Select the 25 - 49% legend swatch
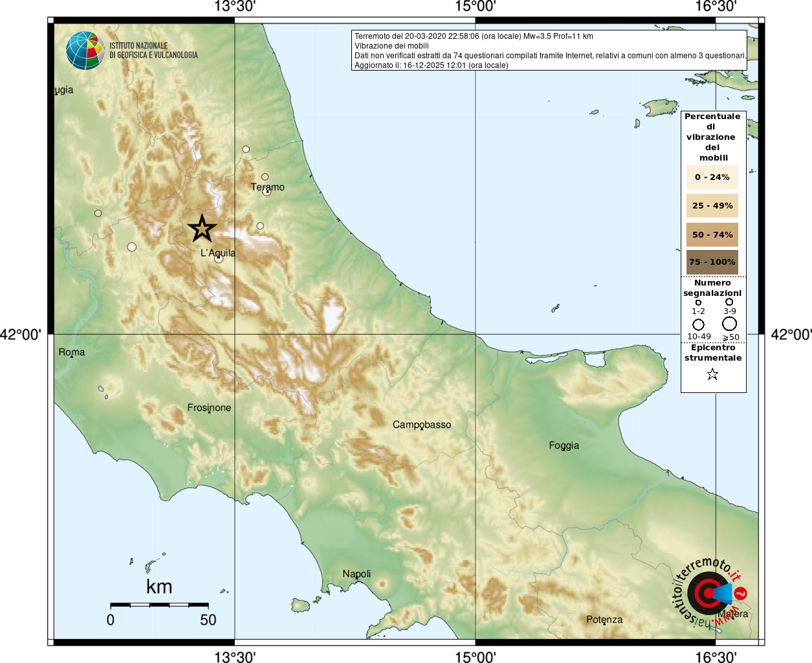812x663 pixels. 712,206
